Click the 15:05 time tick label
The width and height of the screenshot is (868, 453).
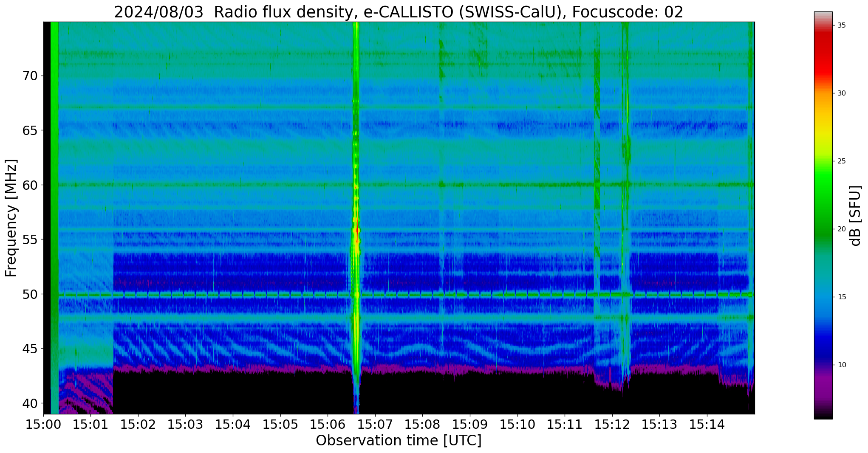pos(280,425)
